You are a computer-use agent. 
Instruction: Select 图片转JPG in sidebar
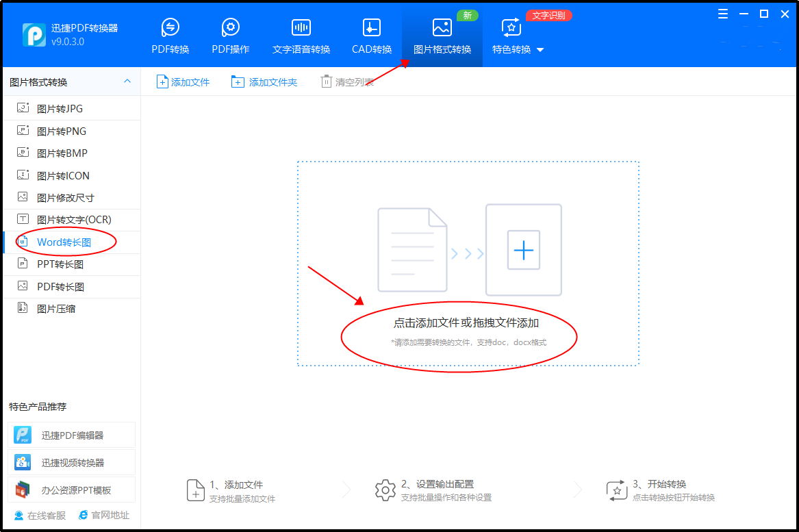pyautogui.click(x=71, y=109)
